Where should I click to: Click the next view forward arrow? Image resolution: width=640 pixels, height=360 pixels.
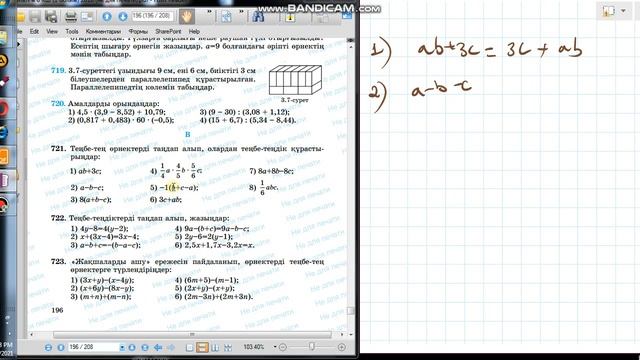pyautogui.click(x=171, y=347)
